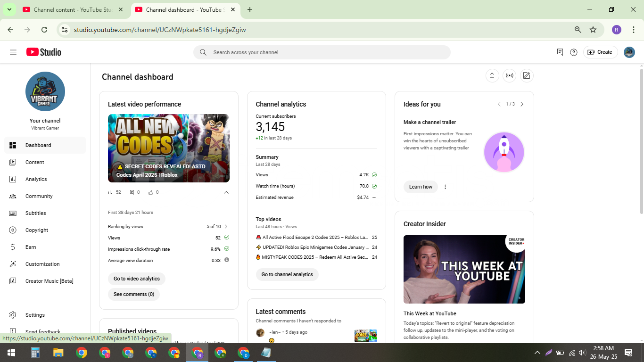Open Subtitles in sidebar
644x362 pixels.
[x=45, y=213]
